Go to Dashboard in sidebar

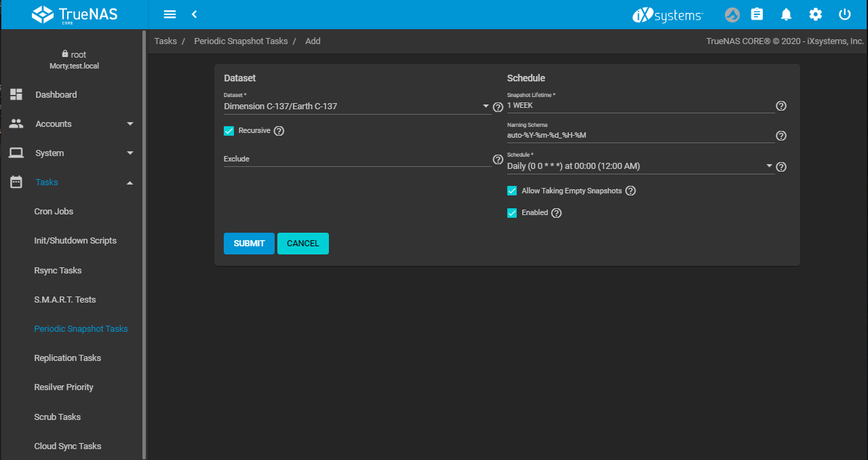[x=56, y=95]
